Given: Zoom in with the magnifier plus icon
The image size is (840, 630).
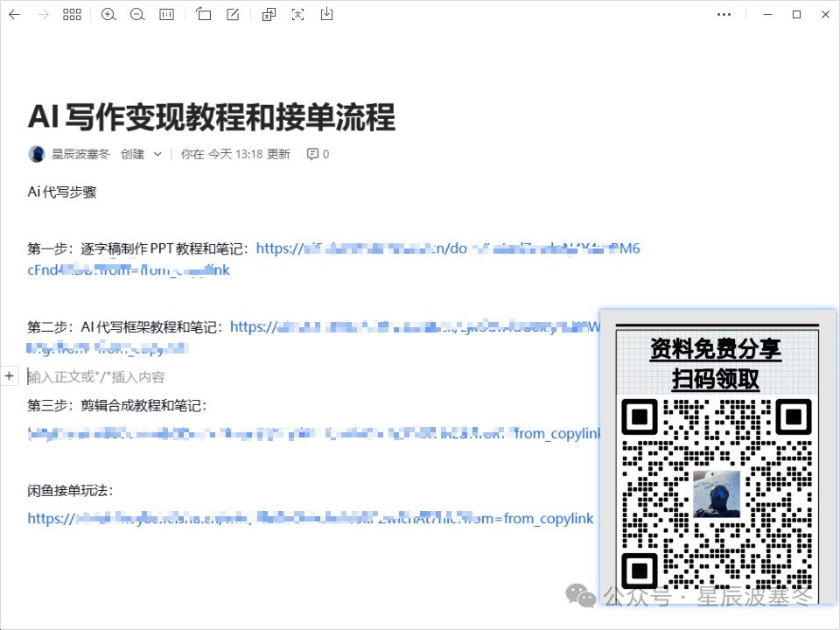Looking at the screenshot, I should tap(108, 15).
